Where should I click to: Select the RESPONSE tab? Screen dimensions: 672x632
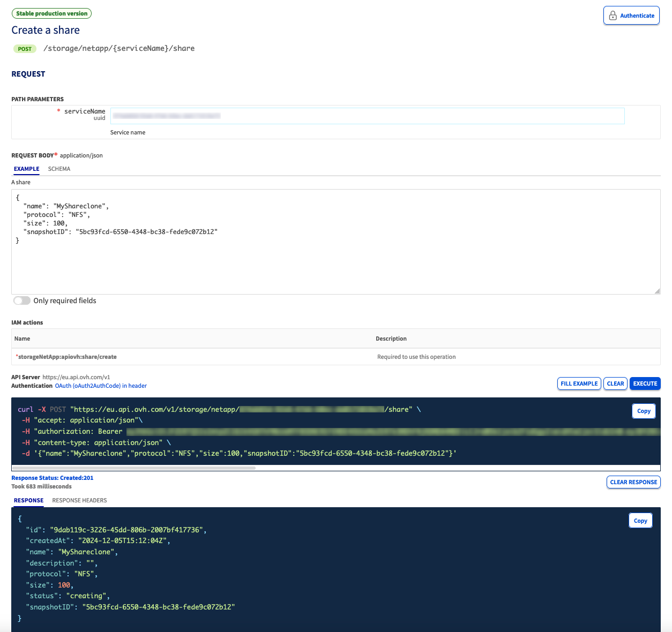28,500
